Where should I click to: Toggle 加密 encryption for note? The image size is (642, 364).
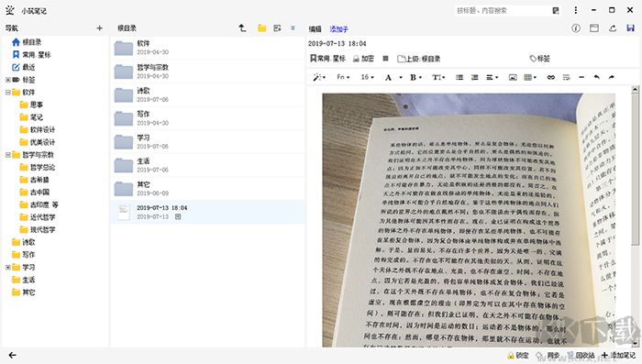click(x=363, y=59)
